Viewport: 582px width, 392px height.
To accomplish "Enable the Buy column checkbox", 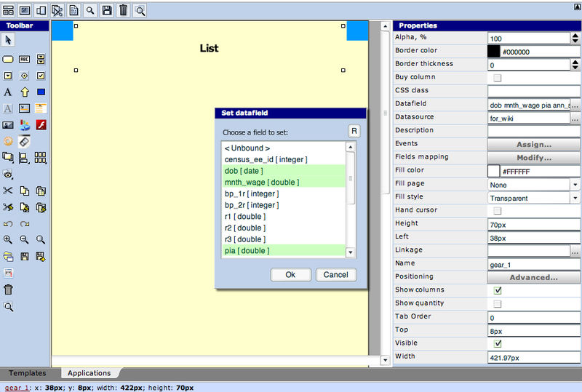I will coord(498,78).
